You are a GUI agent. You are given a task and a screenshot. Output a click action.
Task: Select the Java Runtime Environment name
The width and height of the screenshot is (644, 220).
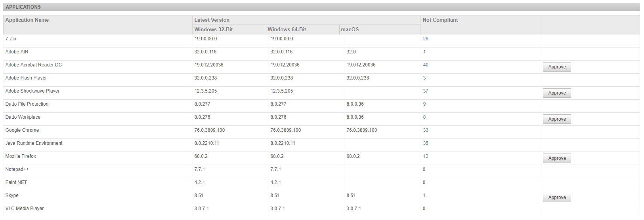[34, 143]
